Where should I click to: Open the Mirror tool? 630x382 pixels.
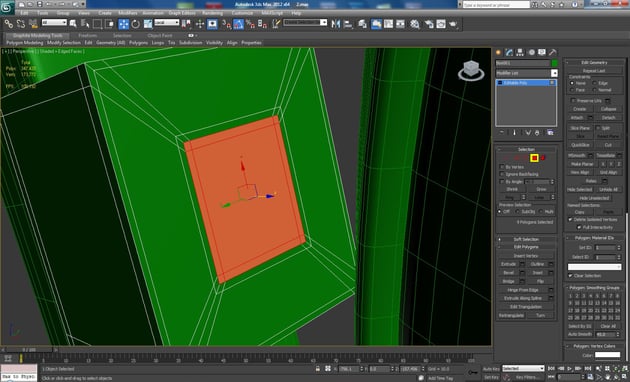[x=336, y=24]
